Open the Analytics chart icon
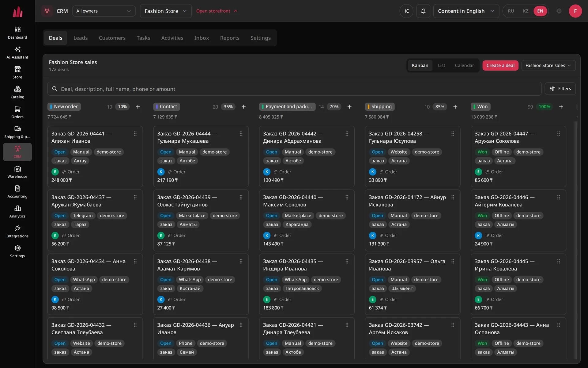The image size is (588, 368). click(x=17, y=208)
